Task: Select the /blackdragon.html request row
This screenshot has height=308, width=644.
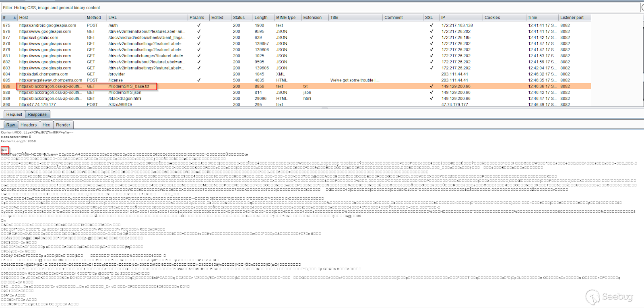Action: (x=125, y=98)
